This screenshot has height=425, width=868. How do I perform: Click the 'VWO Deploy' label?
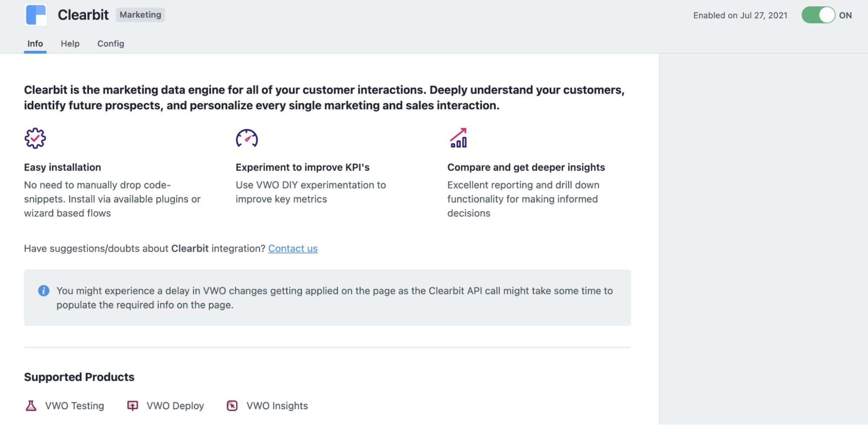tap(175, 405)
